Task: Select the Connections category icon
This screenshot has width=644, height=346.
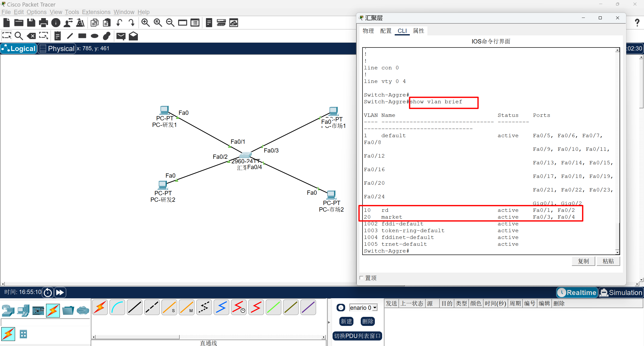Action: [x=53, y=311]
